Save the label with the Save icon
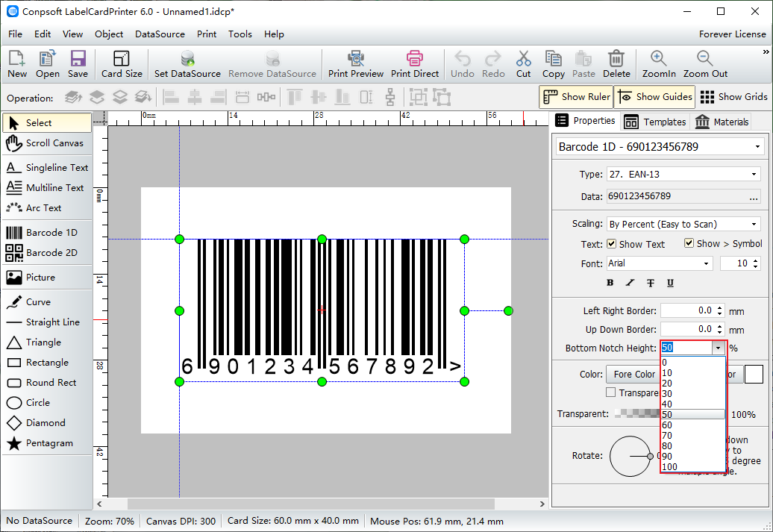Viewport: 773px width, 532px height. tap(78, 64)
